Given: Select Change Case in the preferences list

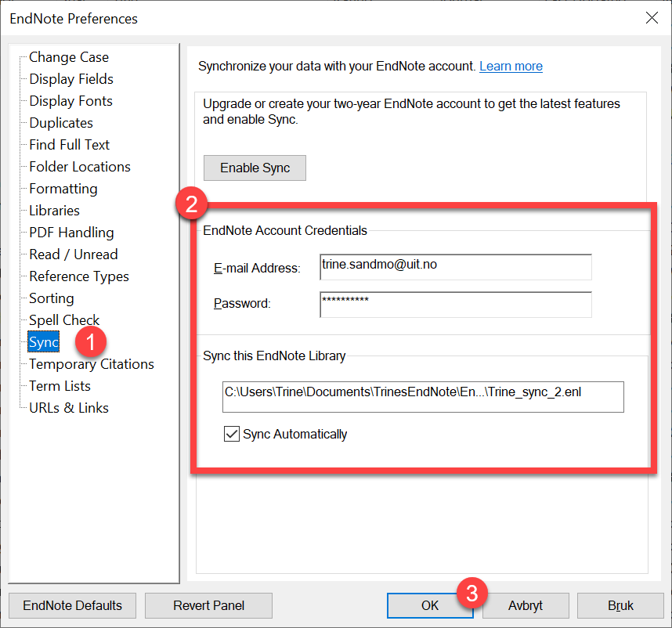Looking at the screenshot, I should (x=68, y=57).
